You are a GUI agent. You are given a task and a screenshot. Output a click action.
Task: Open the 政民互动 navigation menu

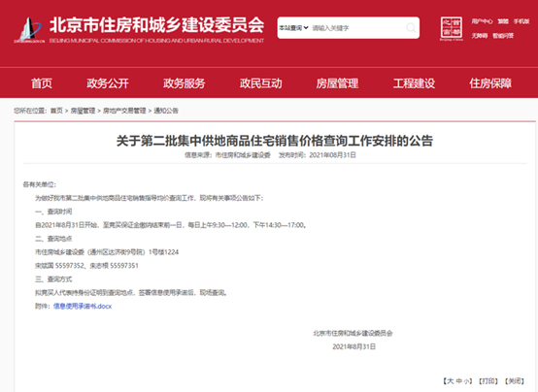pos(261,83)
